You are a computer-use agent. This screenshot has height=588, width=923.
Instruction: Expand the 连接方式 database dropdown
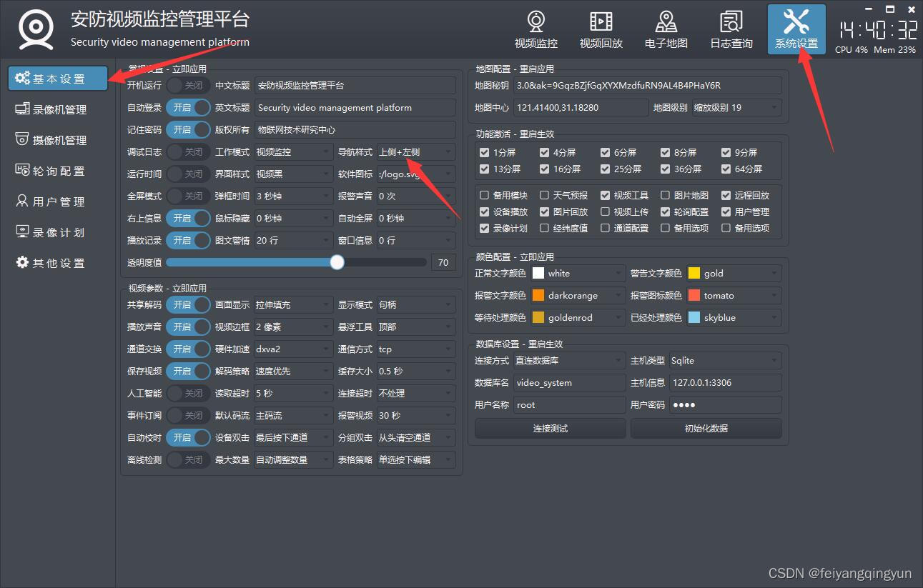[569, 360]
